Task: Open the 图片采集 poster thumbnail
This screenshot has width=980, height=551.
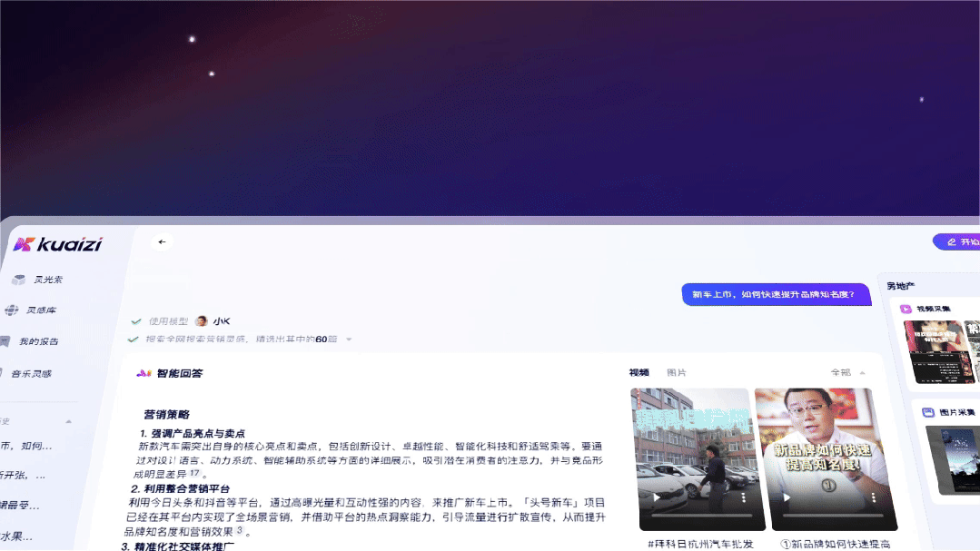Action: pos(954,460)
